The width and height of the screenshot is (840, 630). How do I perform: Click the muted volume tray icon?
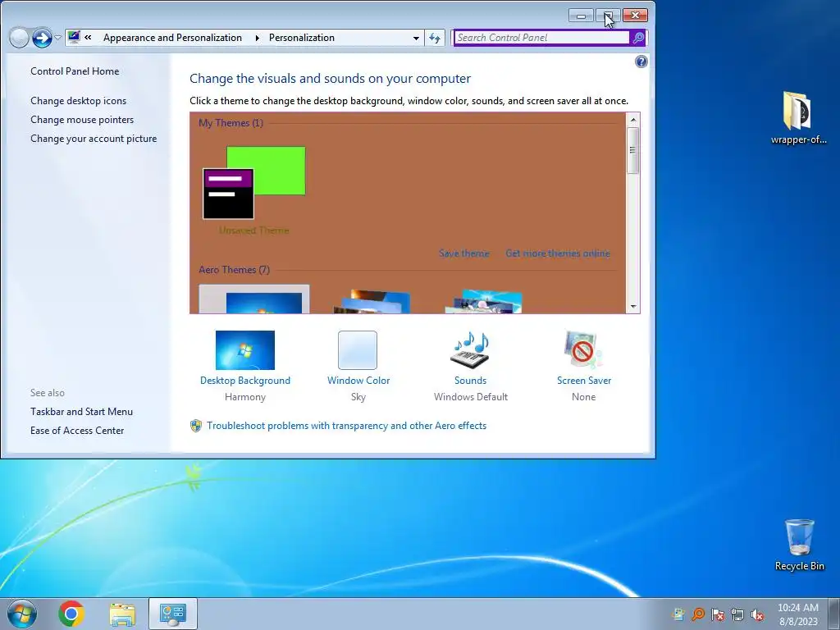click(757, 614)
